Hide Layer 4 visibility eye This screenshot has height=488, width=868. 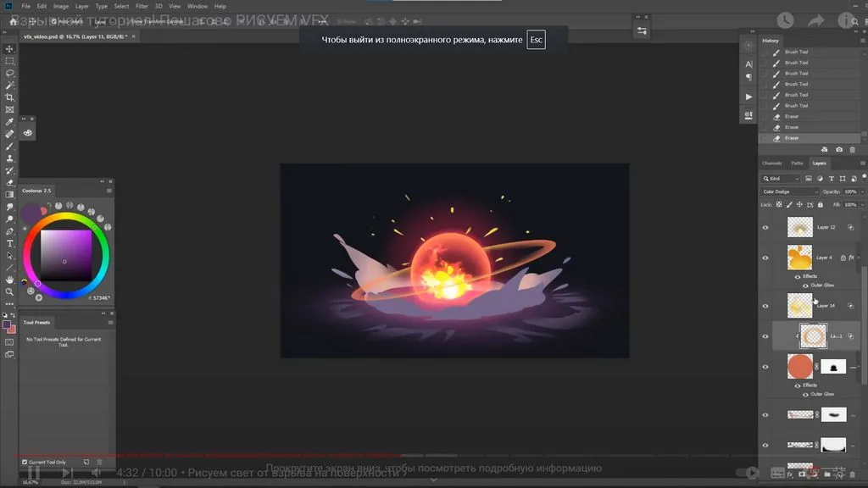tap(765, 258)
